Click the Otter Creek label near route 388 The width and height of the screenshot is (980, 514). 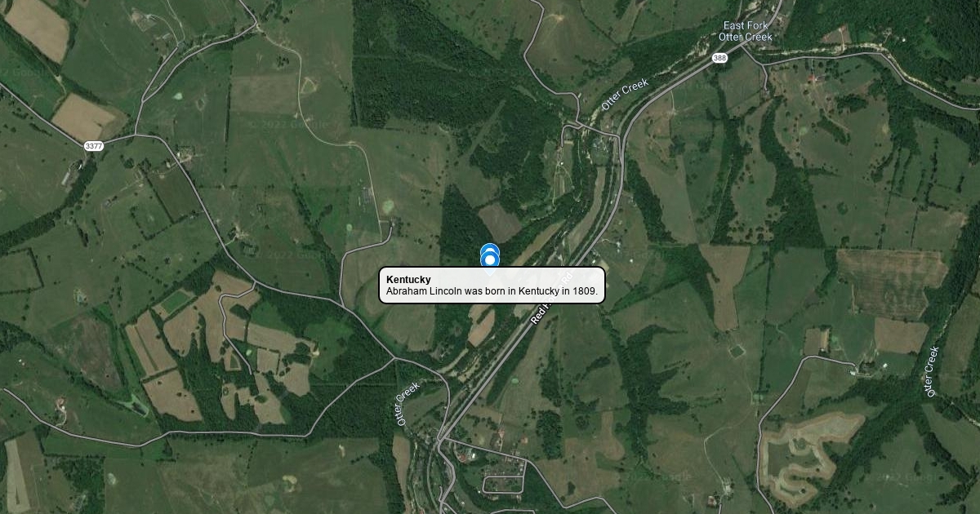[625, 95]
